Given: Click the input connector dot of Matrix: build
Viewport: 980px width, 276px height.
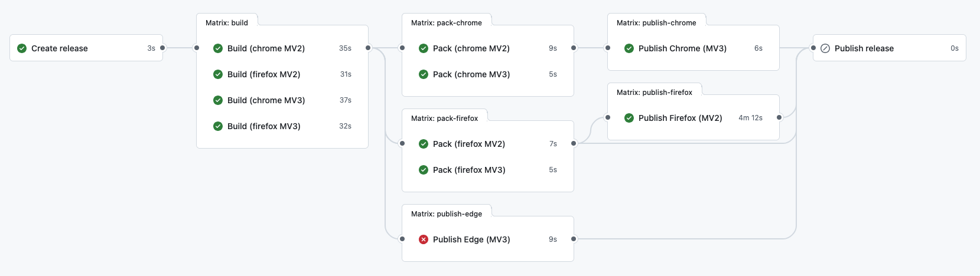Looking at the screenshot, I should coord(197,48).
